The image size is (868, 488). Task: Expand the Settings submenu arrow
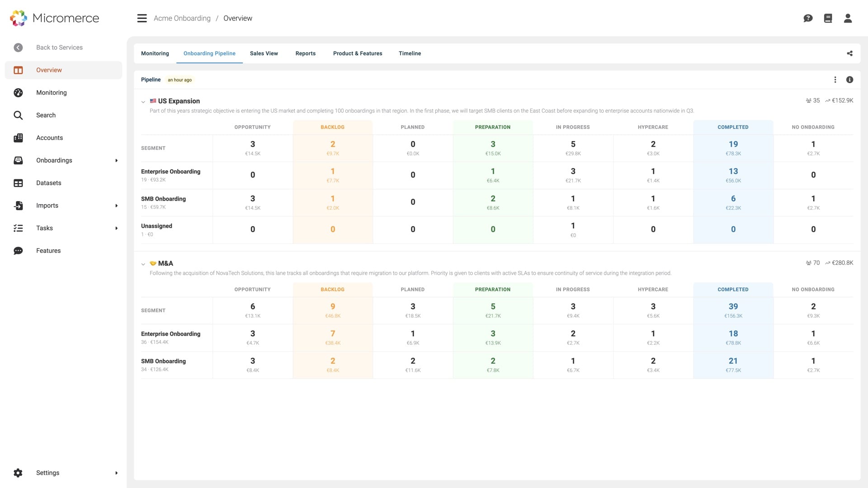pos(116,473)
